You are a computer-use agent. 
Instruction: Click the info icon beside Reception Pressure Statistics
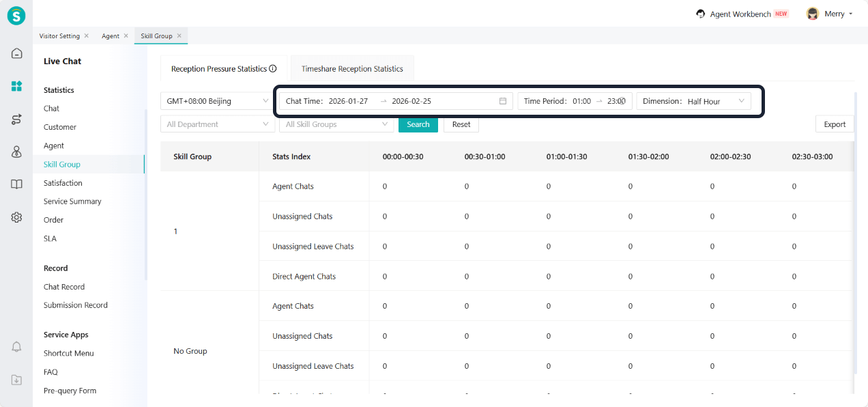tap(273, 68)
